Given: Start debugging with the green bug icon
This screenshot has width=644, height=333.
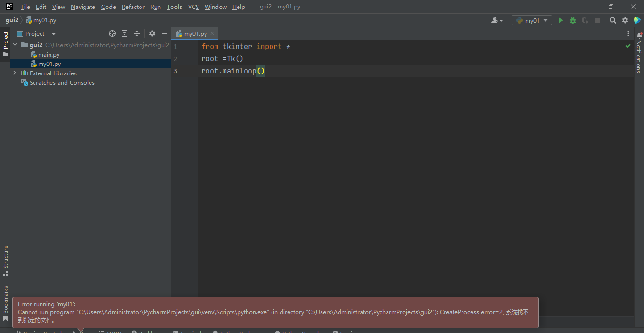Looking at the screenshot, I should pos(573,20).
